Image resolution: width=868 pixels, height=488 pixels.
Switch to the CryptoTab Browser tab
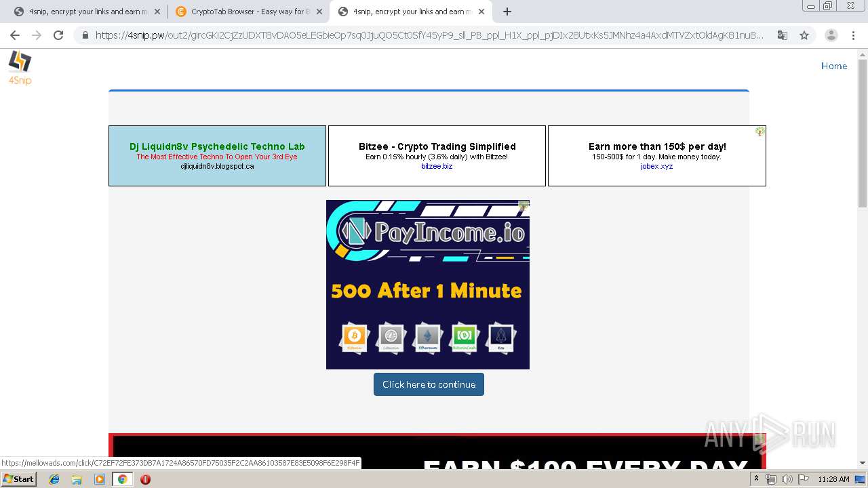248,12
